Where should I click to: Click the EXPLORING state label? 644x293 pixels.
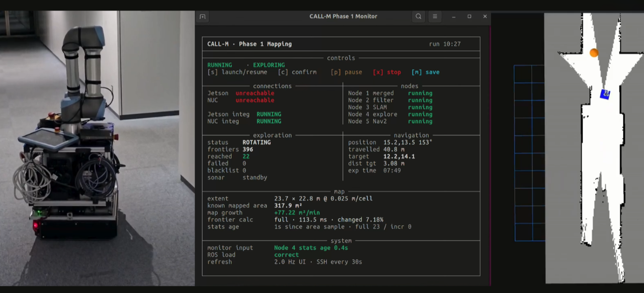[x=269, y=65]
